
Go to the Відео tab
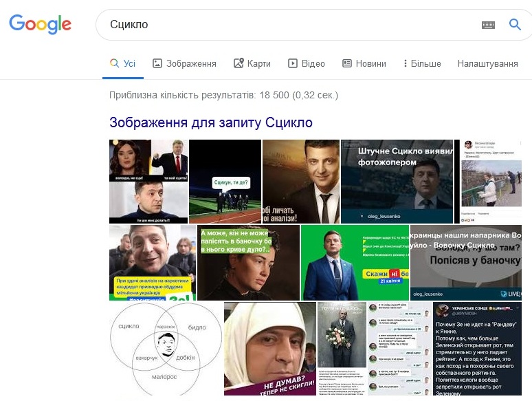point(307,63)
